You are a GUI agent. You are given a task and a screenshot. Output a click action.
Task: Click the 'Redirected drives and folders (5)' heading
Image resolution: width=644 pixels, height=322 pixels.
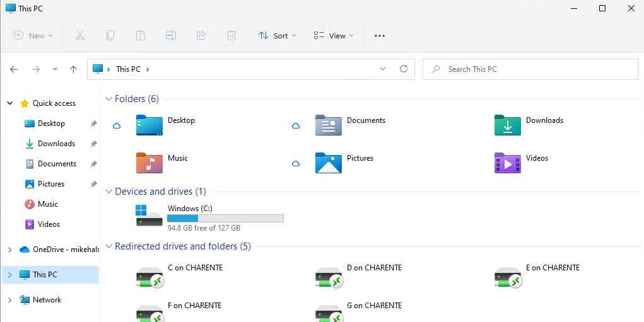183,246
